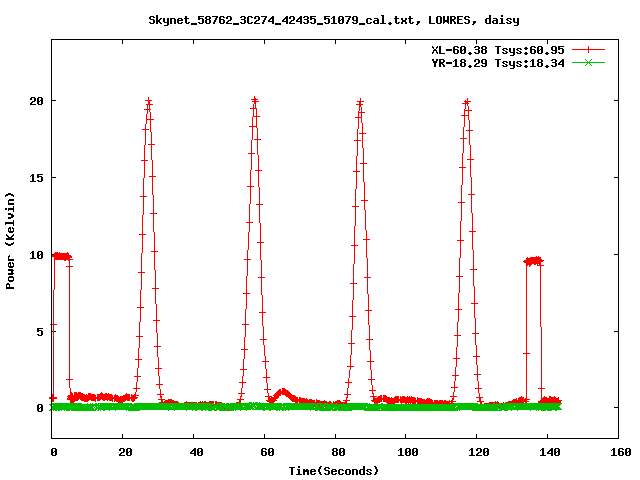The height and width of the screenshot is (480, 640).
Task: Click the legend entry 'XL-60.38 Tsys:60.95'
Action: (x=498, y=50)
